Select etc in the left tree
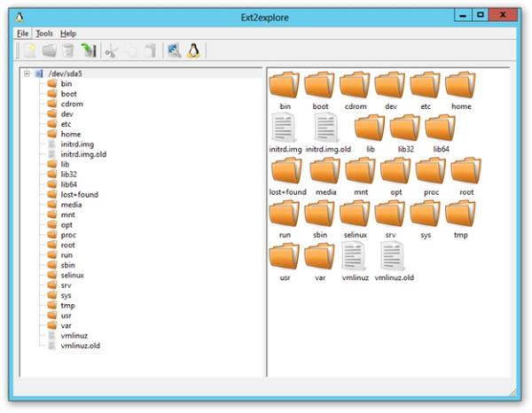The image size is (532, 413). (66, 124)
